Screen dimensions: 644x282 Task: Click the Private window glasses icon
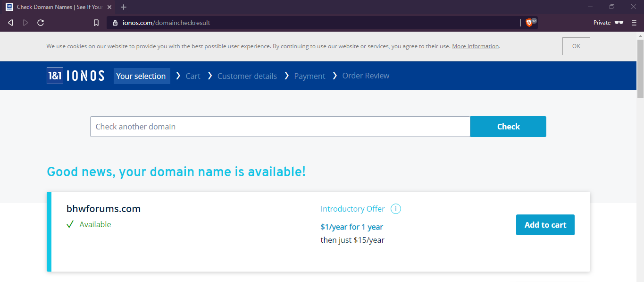[619, 23]
